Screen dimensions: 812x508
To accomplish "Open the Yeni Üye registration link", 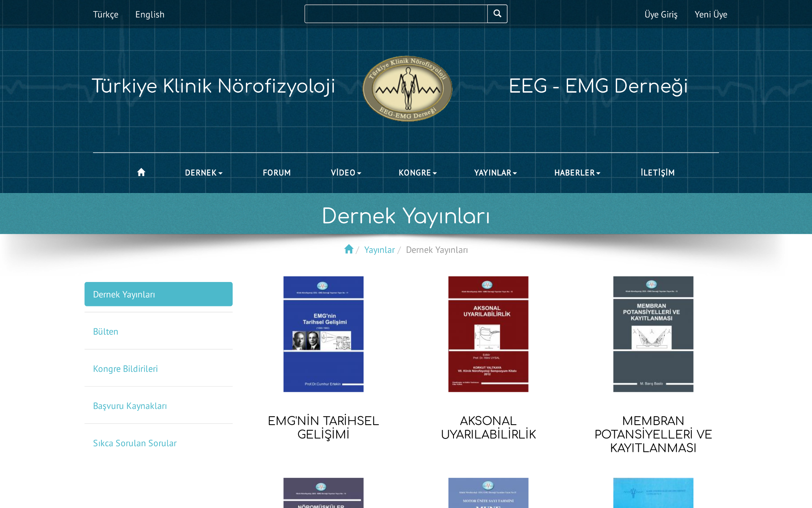I will [711, 14].
